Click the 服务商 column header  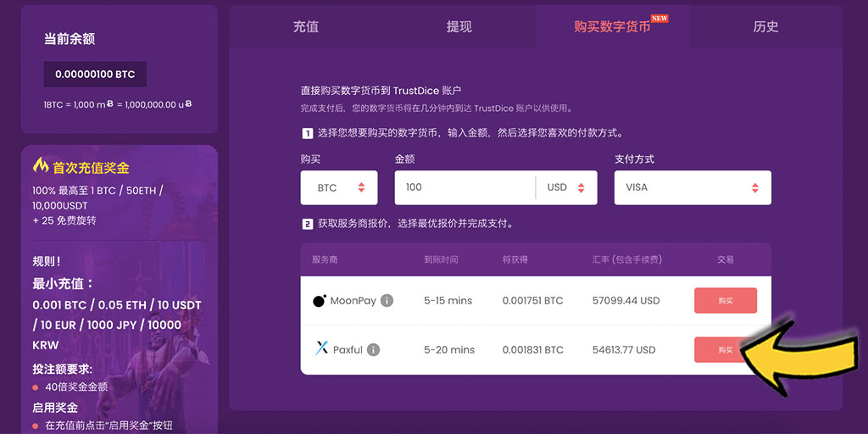click(325, 259)
